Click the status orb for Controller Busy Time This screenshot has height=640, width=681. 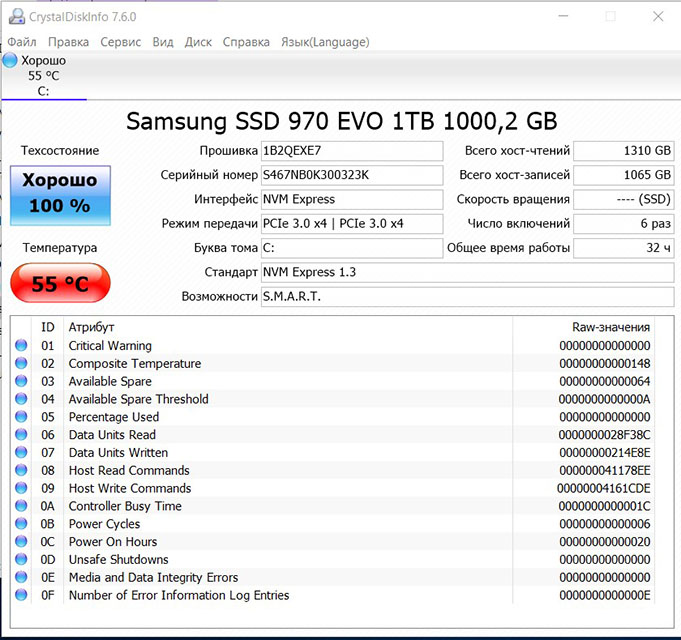click(21, 505)
